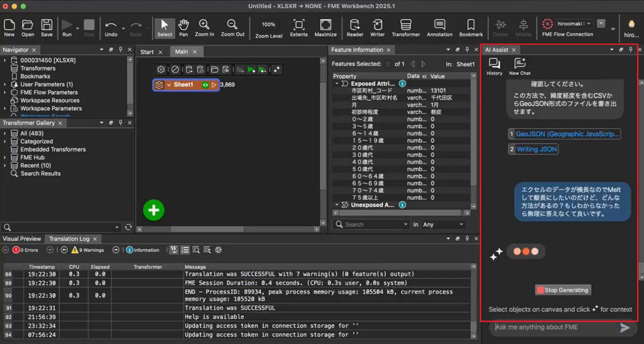Open the Visual Preview tab
644x344 pixels.
click(21, 239)
